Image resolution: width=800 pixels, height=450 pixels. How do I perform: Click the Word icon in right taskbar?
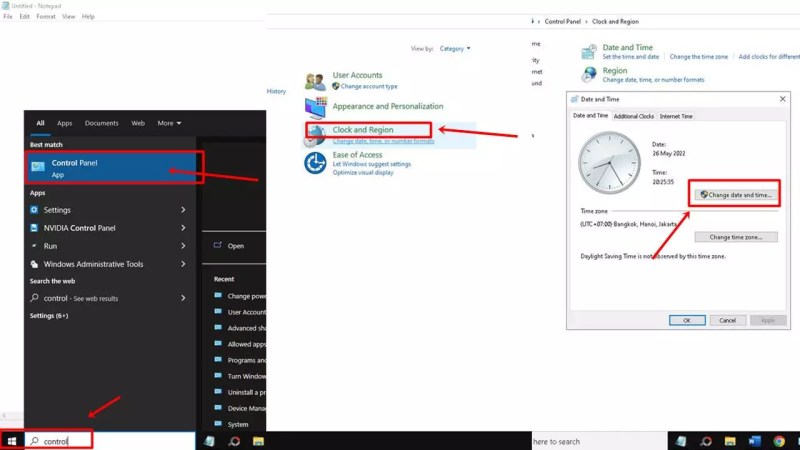[755, 441]
